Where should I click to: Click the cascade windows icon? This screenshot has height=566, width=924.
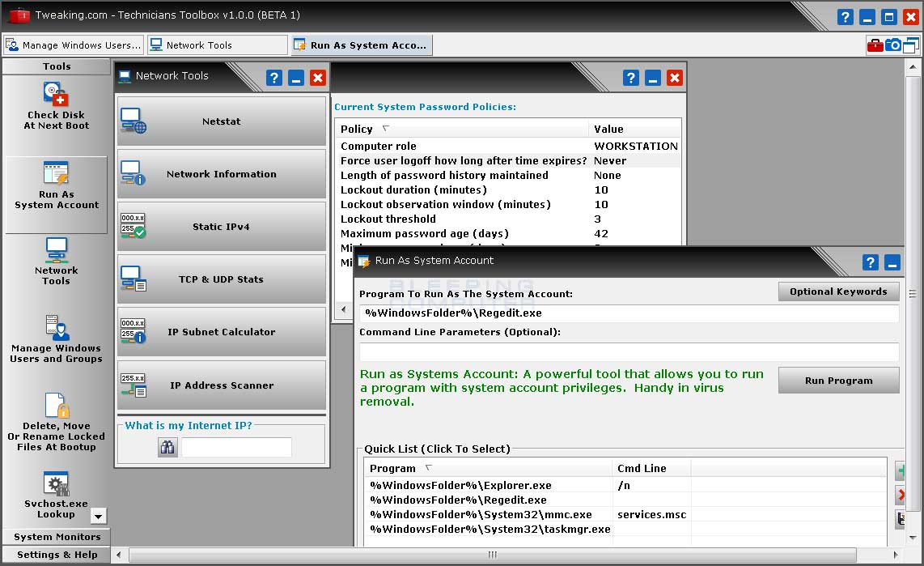coord(911,45)
